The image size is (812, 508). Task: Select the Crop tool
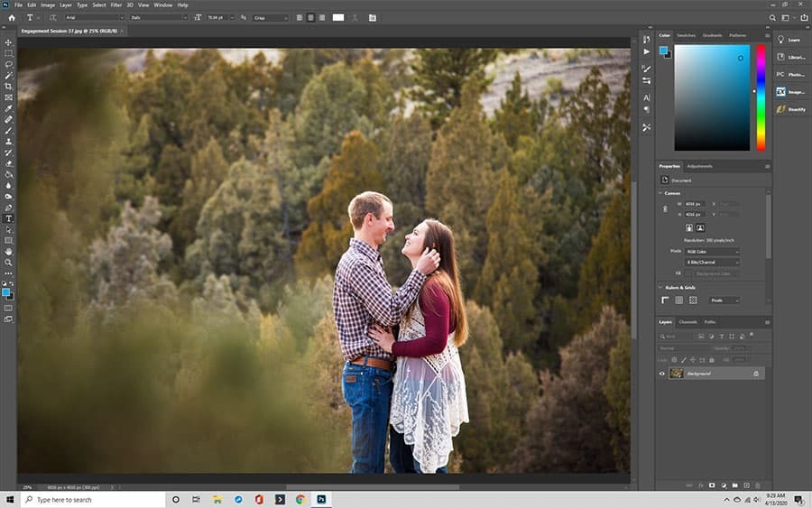tap(9, 87)
